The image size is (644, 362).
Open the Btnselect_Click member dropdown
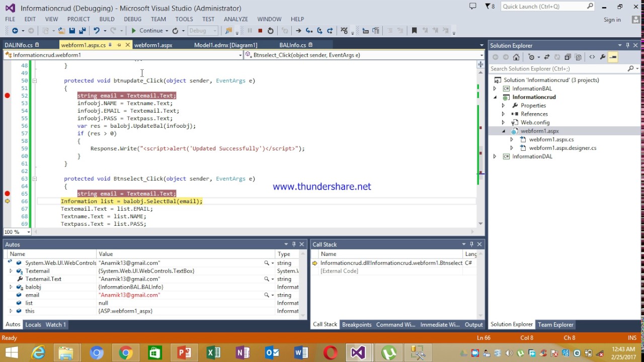[481, 55]
